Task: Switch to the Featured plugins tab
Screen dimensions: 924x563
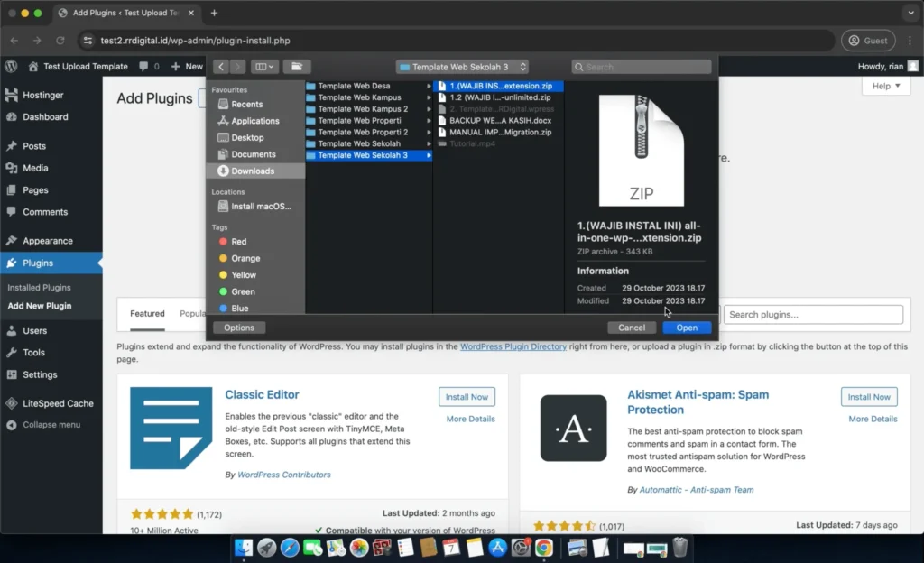Action: 147,314
